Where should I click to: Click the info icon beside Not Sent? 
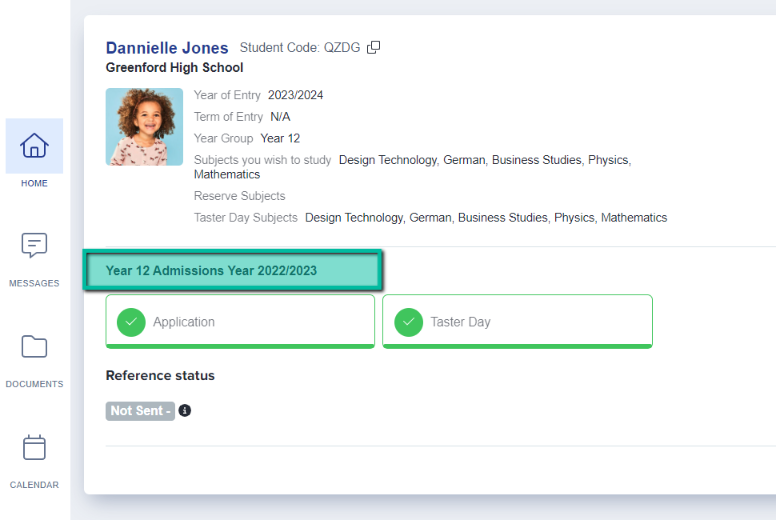pyautogui.click(x=185, y=411)
